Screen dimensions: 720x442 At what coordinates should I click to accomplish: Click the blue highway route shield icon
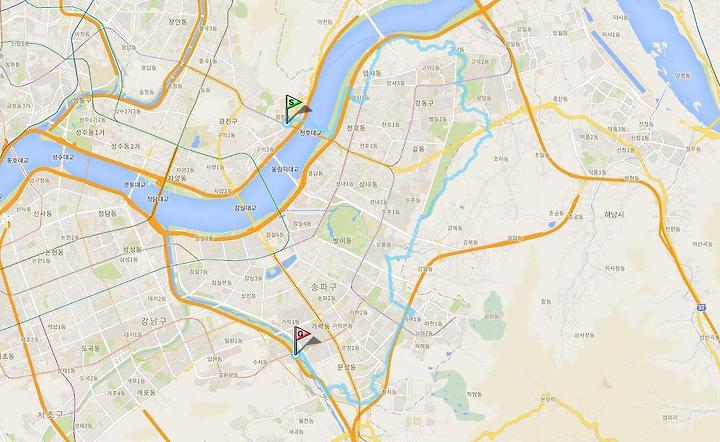tap(701, 307)
